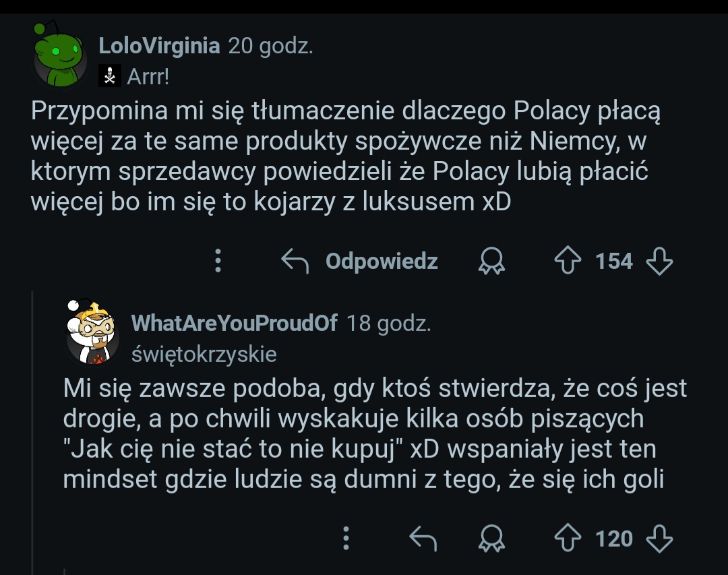
Task: Award WhatAreYouProudOf's reply with the ribbon icon
Action: pos(491,539)
